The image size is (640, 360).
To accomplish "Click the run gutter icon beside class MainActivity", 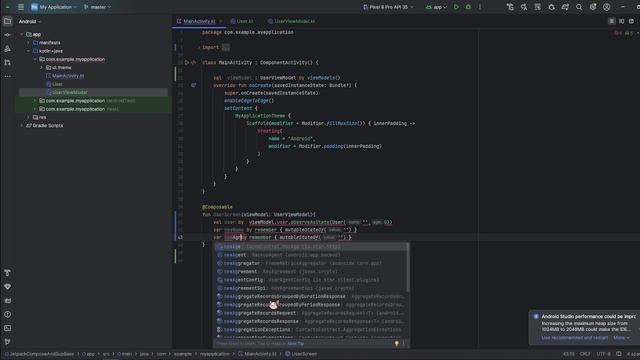I will tap(187, 62).
